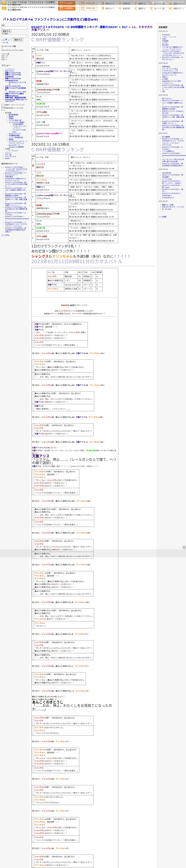Open 変幻自在リクエスト受付 link
186x868 pixels.
(x=17, y=92)
